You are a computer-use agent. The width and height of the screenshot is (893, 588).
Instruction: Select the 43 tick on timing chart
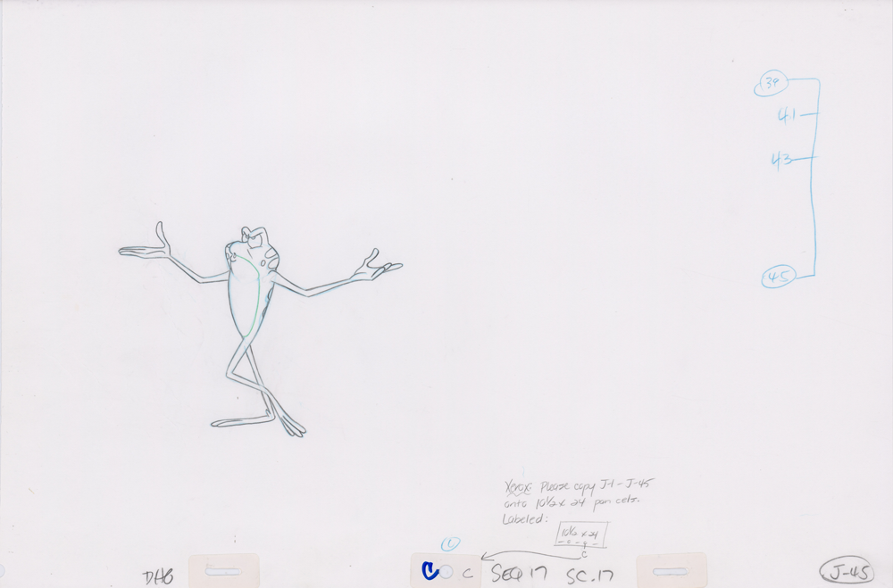point(782,161)
